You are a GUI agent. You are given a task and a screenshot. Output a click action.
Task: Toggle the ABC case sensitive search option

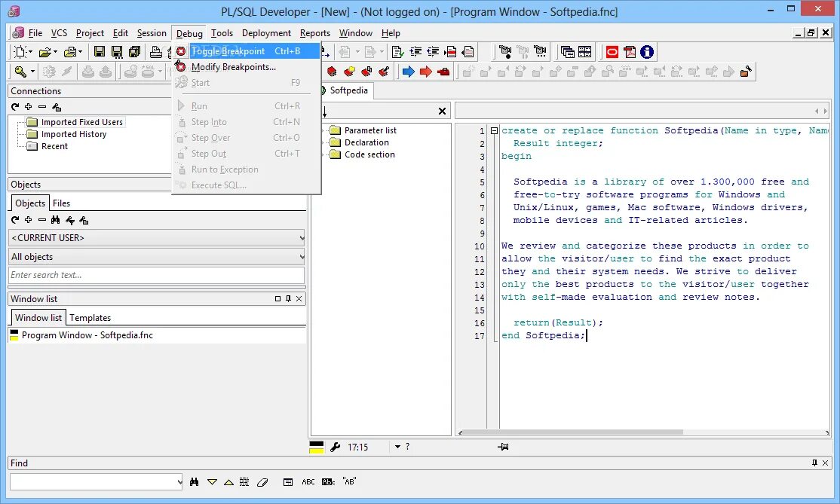tap(308, 482)
